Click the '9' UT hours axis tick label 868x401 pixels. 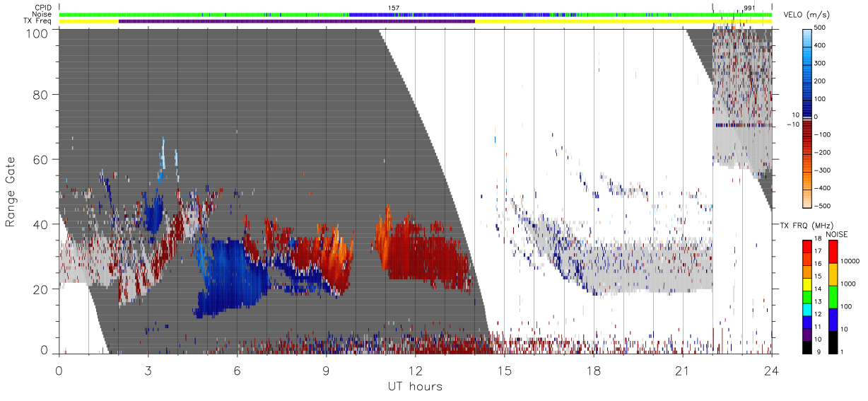tap(326, 369)
